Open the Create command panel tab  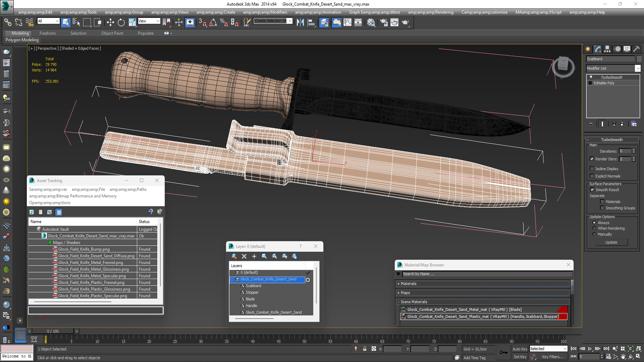tap(588, 49)
